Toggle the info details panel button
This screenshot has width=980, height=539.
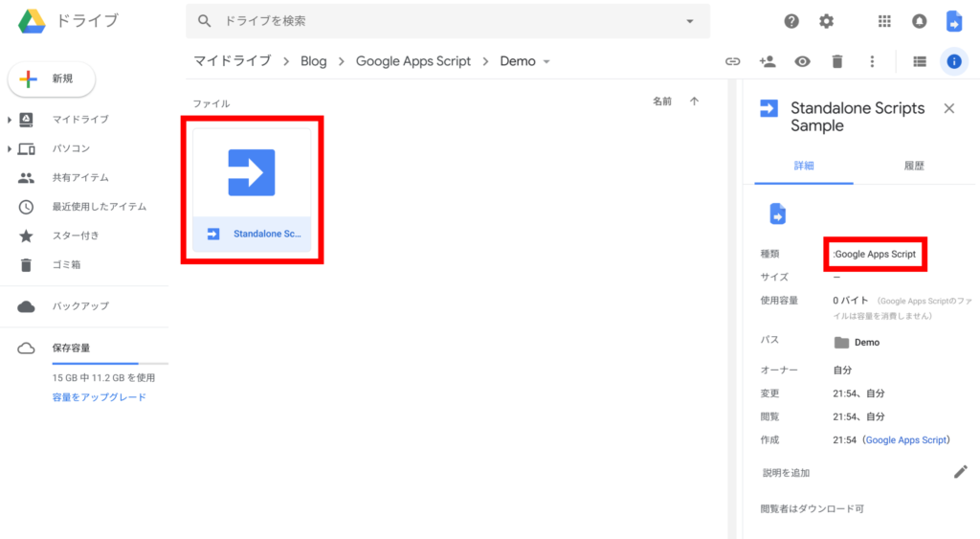pos(953,61)
